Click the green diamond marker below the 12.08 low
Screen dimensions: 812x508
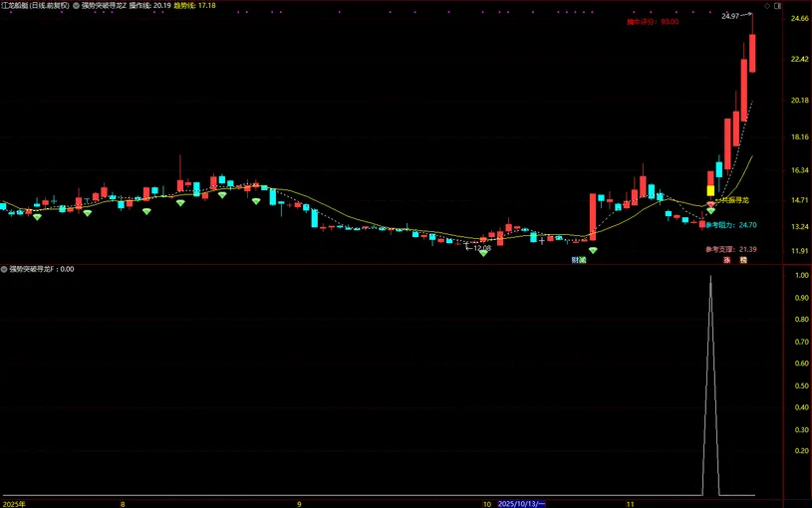point(483,253)
